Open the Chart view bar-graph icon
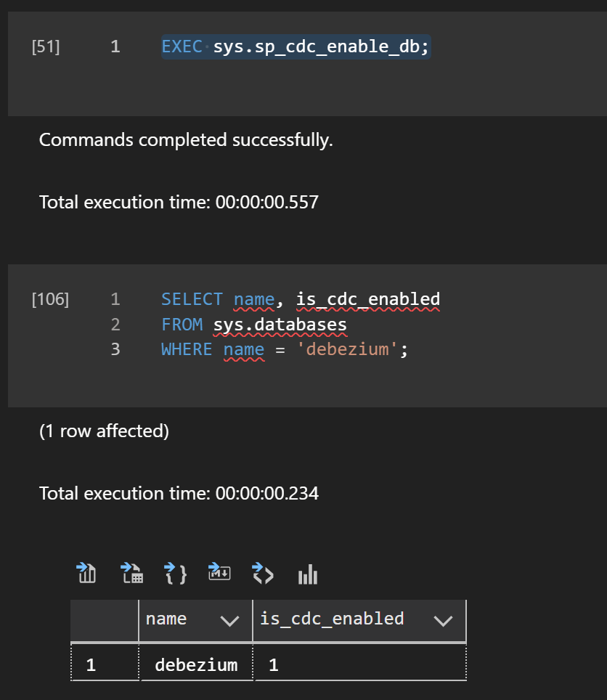This screenshot has width=607, height=700. 308,574
